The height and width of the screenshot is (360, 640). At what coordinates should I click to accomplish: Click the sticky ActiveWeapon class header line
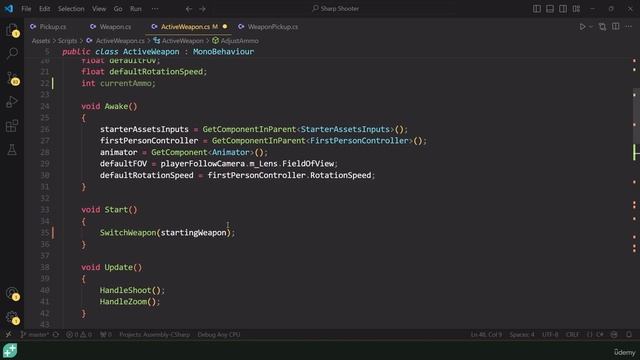tap(158, 52)
